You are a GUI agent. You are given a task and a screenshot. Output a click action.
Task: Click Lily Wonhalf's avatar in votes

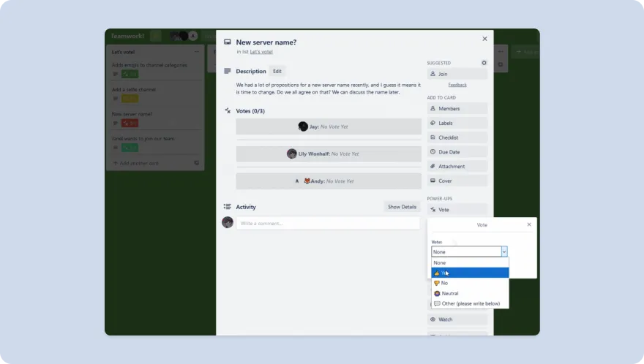[x=292, y=154]
